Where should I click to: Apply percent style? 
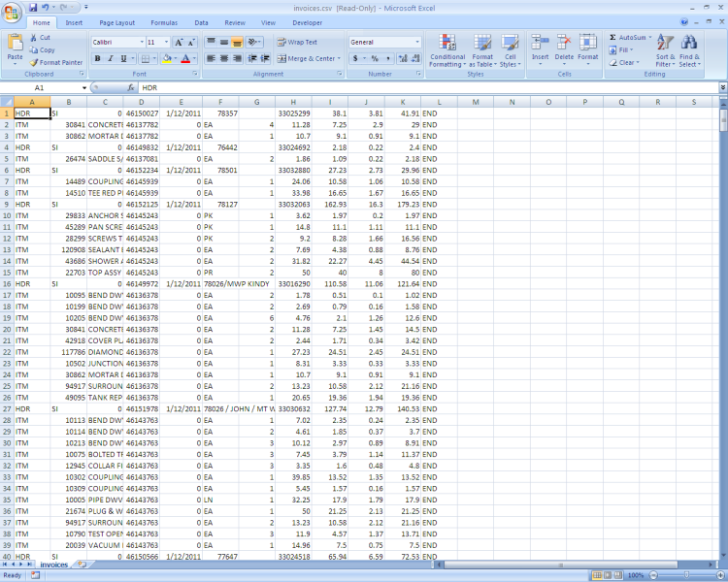375,58
